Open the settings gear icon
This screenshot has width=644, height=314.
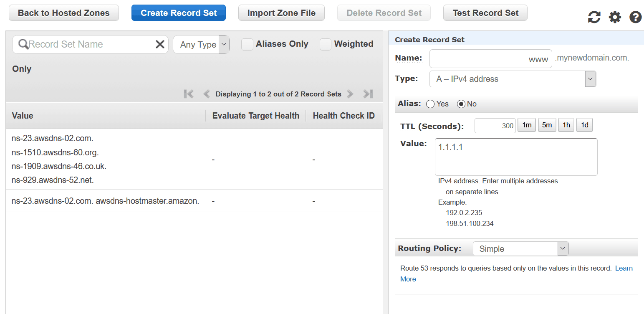(x=615, y=17)
